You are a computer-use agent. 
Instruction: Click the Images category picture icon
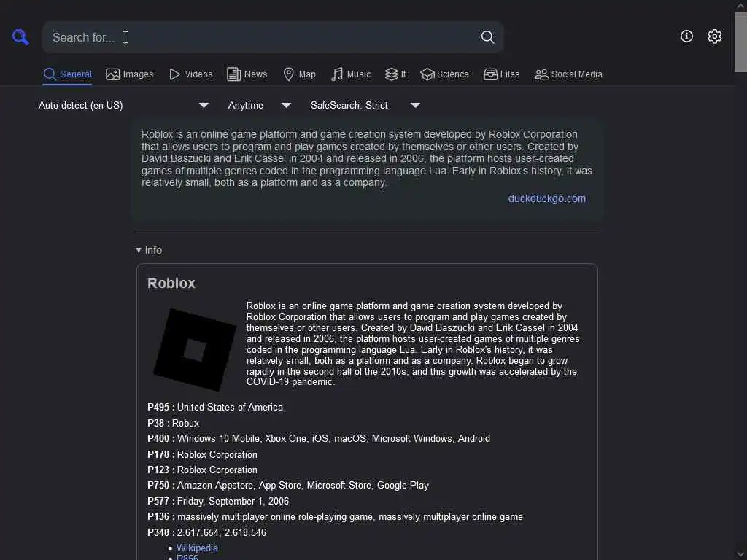coord(113,74)
